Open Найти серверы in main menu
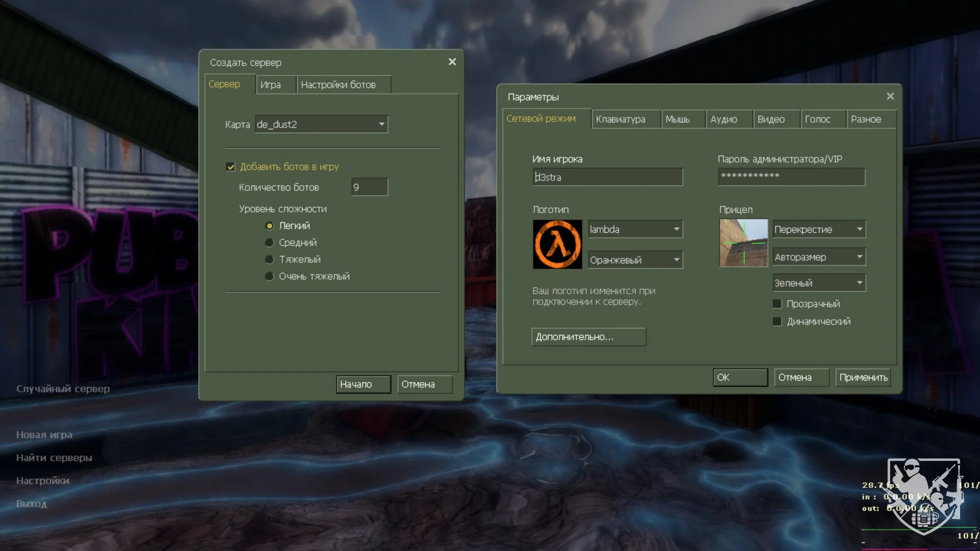 coord(54,458)
